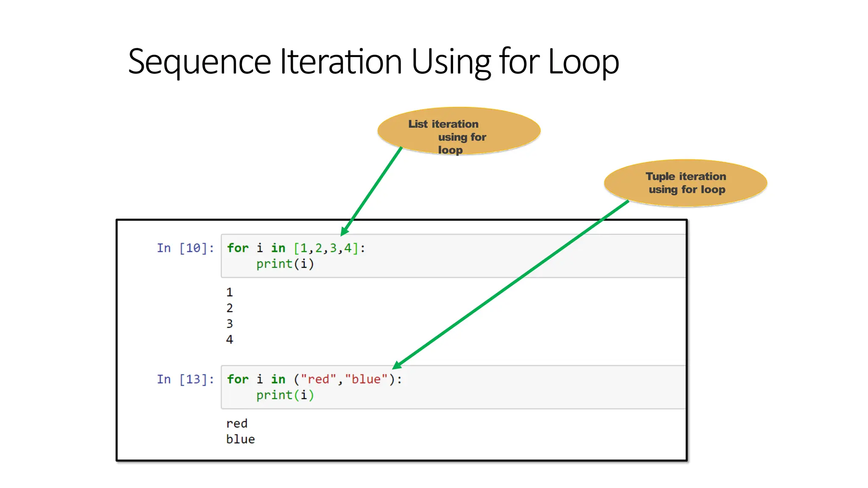Click the tuple for-loop line with "red","blue"
Viewport: 868px width, 488px height.
[x=314, y=379]
